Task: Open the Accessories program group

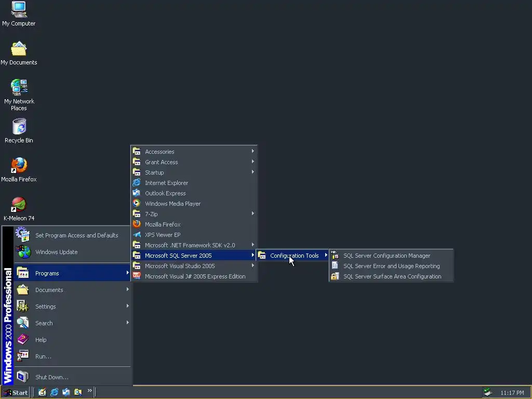Action: 194,152
